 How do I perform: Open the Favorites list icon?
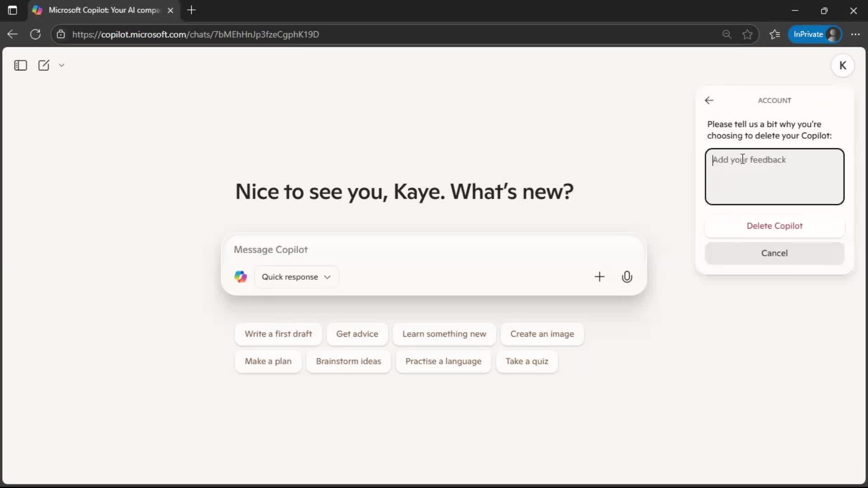click(x=775, y=34)
